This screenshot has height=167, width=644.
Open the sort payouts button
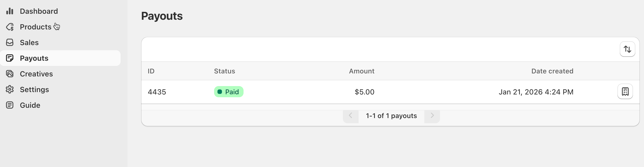tap(627, 49)
